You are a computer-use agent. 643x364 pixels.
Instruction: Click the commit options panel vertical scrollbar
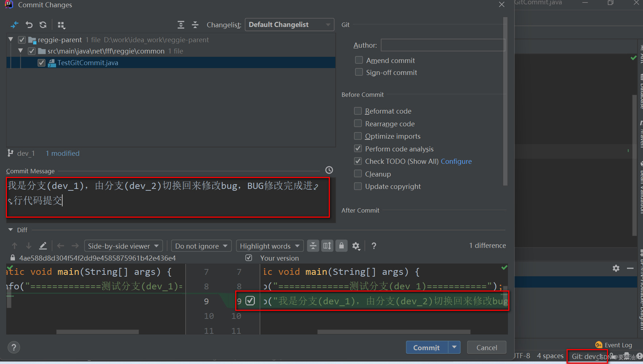point(505,101)
